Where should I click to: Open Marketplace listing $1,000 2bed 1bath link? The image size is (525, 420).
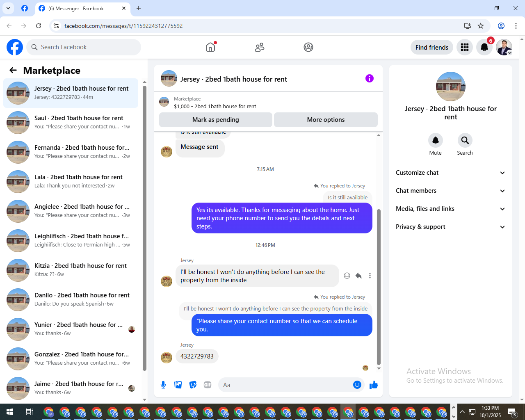coord(215,106)
